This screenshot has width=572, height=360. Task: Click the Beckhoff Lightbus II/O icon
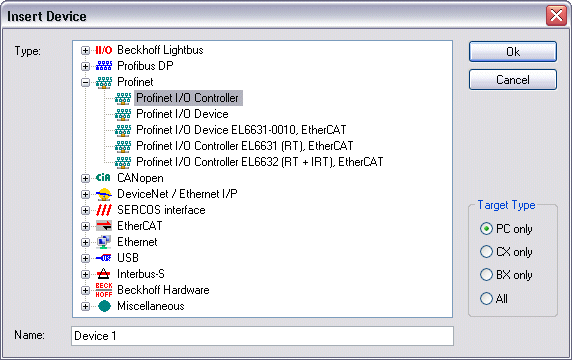click(x=104, y=50)
